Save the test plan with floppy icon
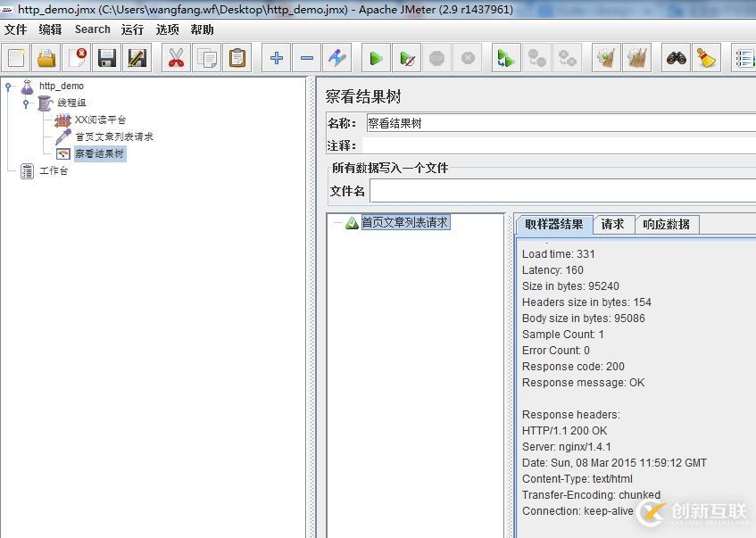The height and width of the screenshot is (538, 756). click(107, 58)
